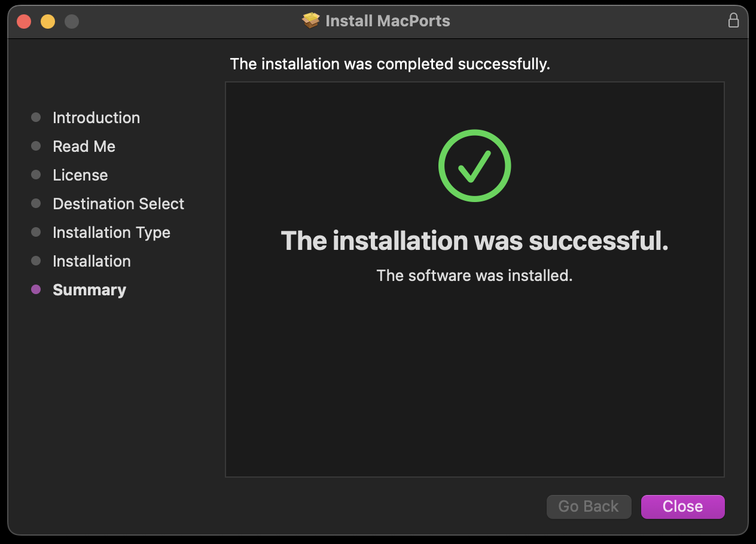Click the MacPorts package icon in title
756x544 pixels.
point(311,21)
